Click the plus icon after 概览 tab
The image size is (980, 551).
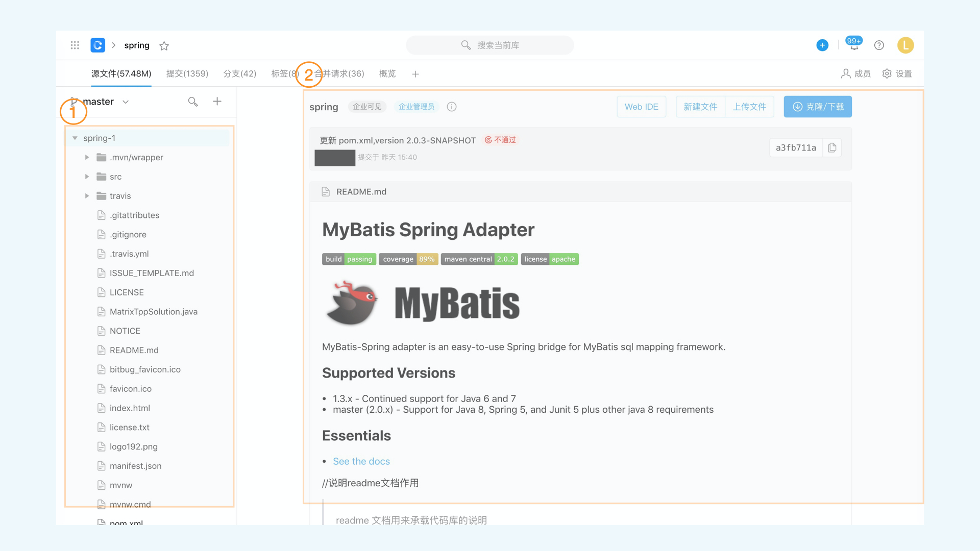pyautogui.click(x=415, y=74)
